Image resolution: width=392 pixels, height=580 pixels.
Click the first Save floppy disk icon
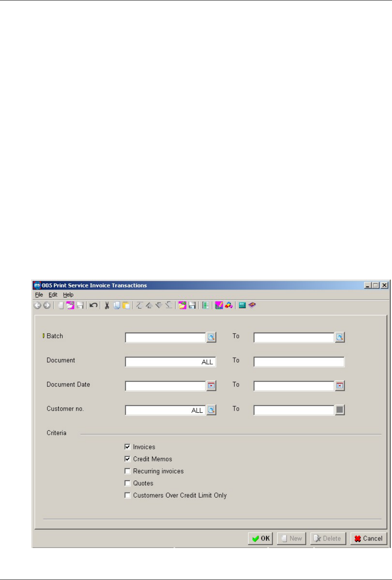[x=80, y=305]
